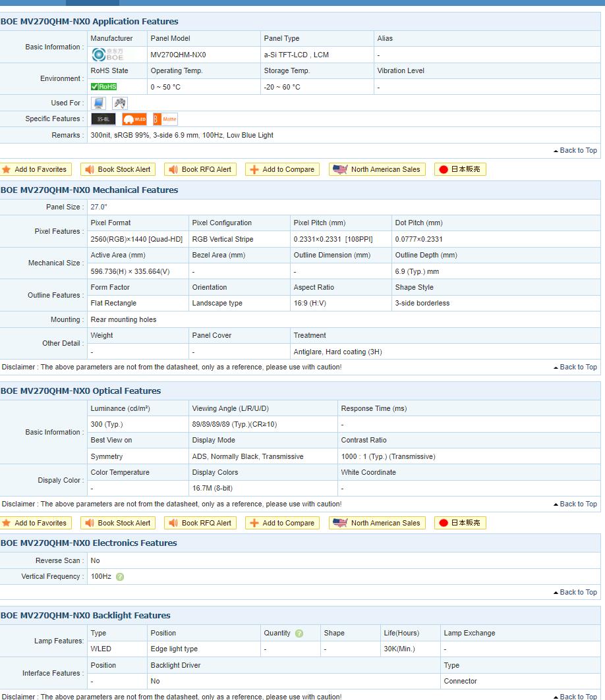Screen dimensions: 605x700
Task: Book RFQ Alert above Mechanical Features
Action: [x=200, y=170]
